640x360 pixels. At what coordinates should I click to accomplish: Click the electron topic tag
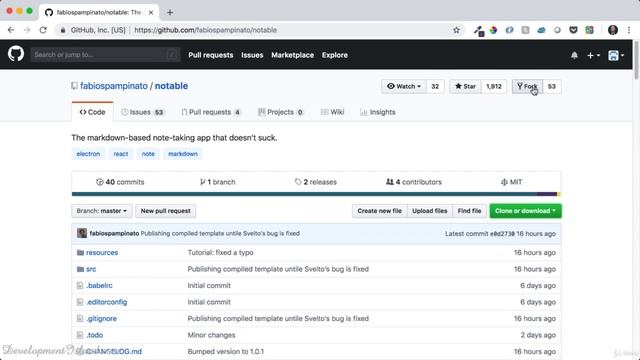click(x=88, y=154)
